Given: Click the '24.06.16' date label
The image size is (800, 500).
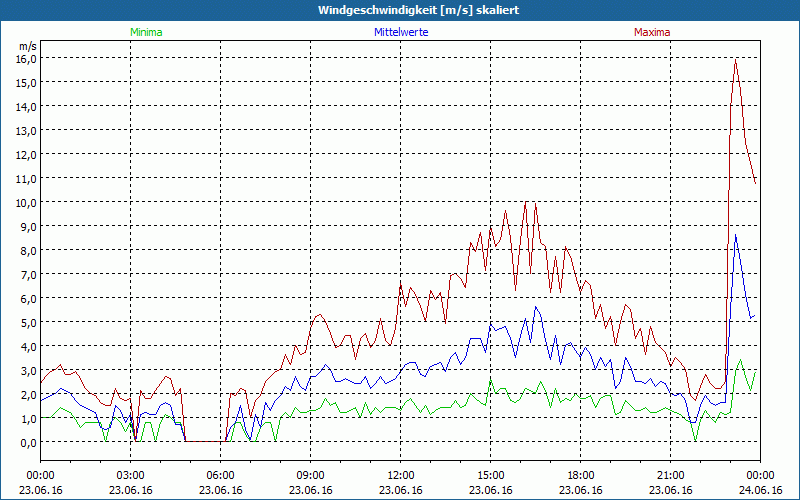Looking at the screenshot, I should [x=760, y=490].
